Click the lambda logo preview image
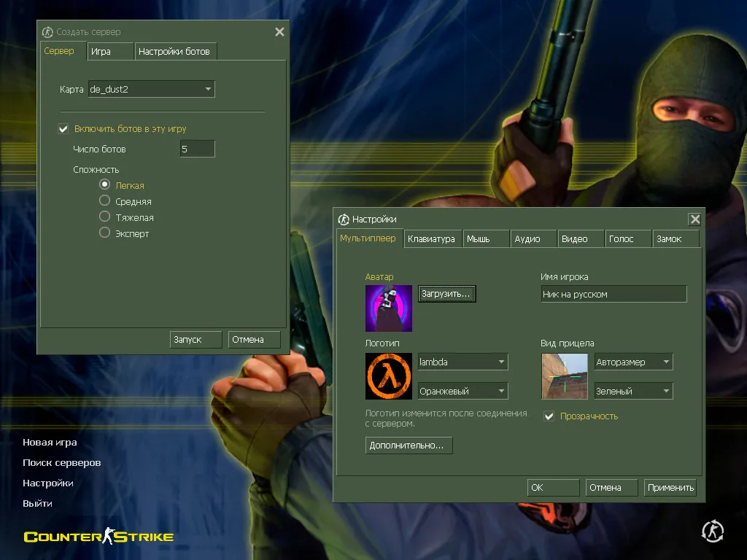This screenshot has height=560, width=747. point(389,376)
